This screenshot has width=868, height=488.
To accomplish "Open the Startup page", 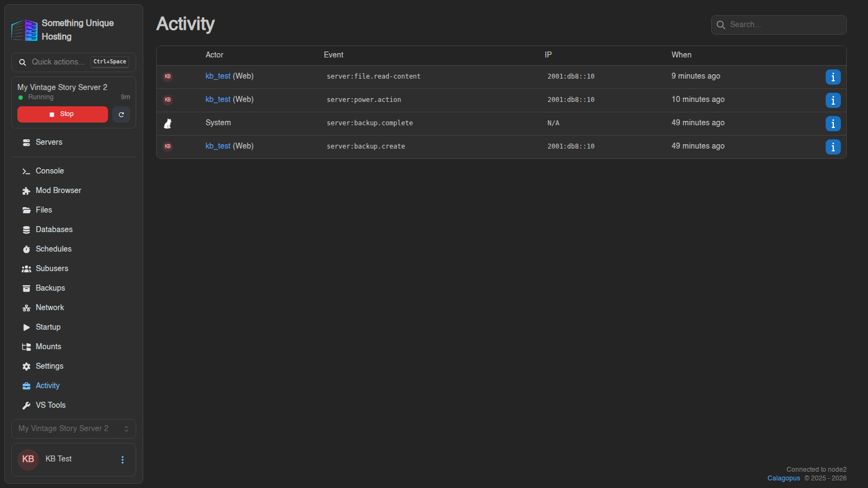I will tap(74, 328).
